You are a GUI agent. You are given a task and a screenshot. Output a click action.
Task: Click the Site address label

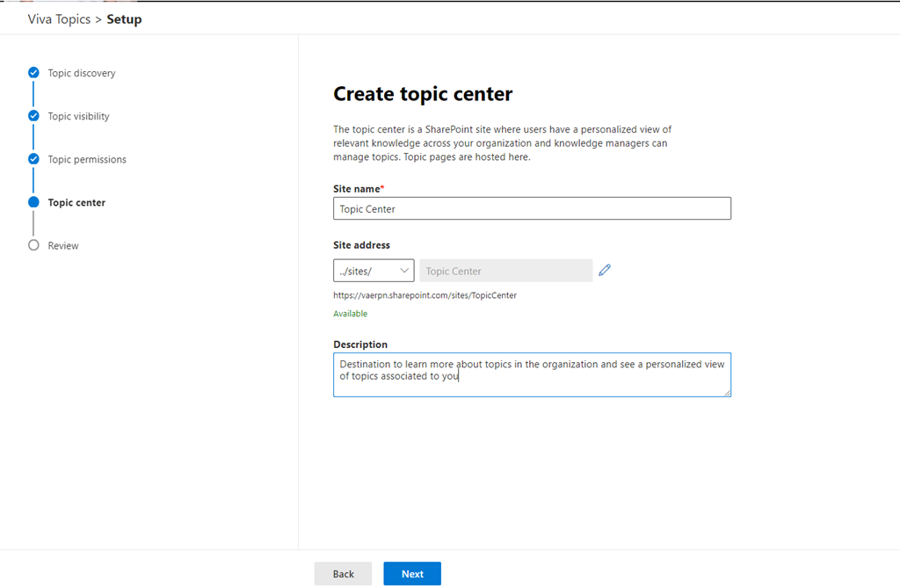pyautogui.click(x=361, y=244)
